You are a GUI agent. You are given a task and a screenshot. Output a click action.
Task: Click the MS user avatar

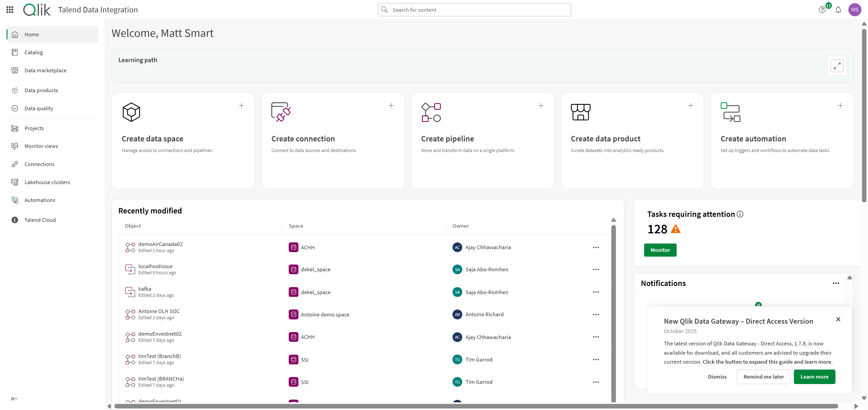854,10
